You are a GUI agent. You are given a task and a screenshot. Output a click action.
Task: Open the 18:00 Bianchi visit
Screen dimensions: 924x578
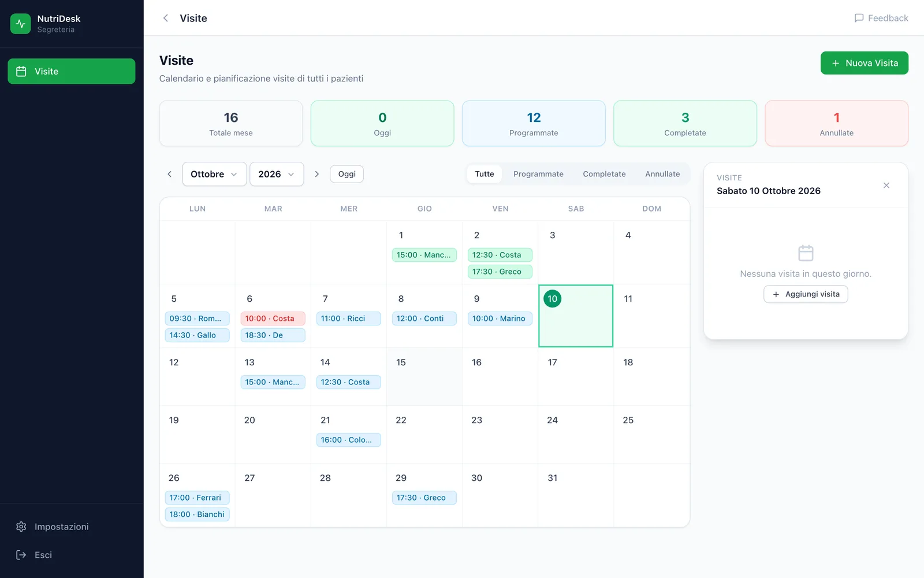[198, 514]
